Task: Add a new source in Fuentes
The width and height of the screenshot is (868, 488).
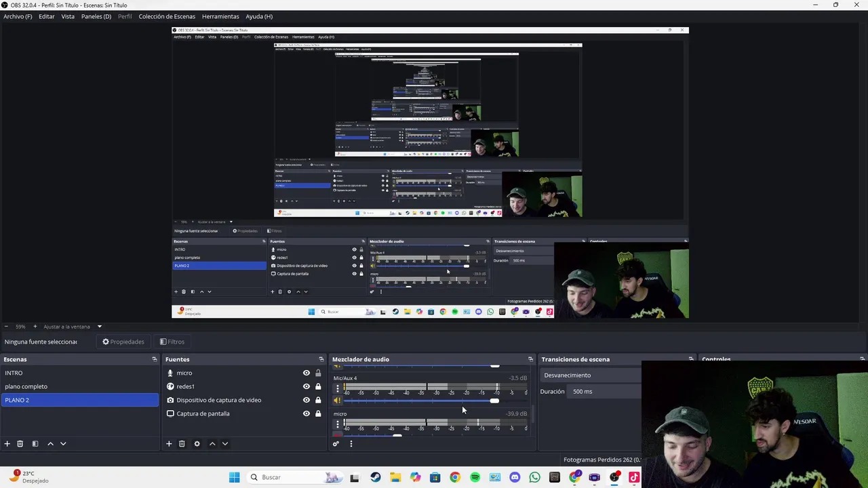Action: point(169,444)
